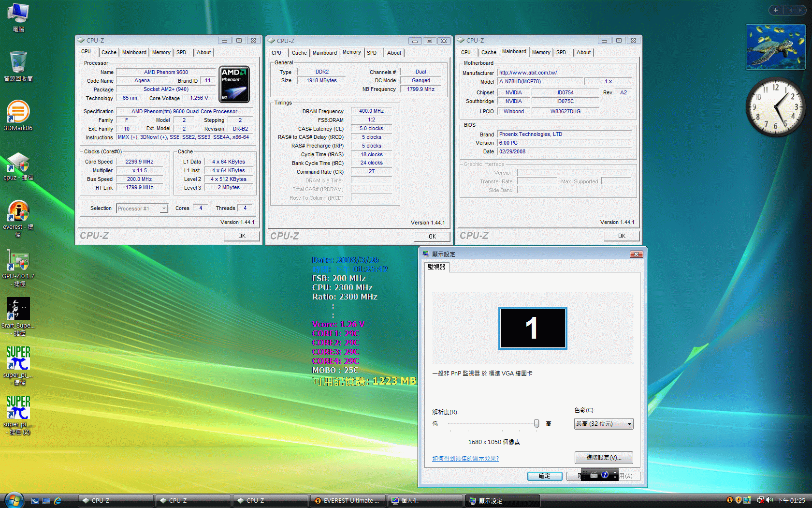This screenshot has width=812, height=508.
Task: Select the cpuz shortcut on desktop
Action: coord(18,166)
